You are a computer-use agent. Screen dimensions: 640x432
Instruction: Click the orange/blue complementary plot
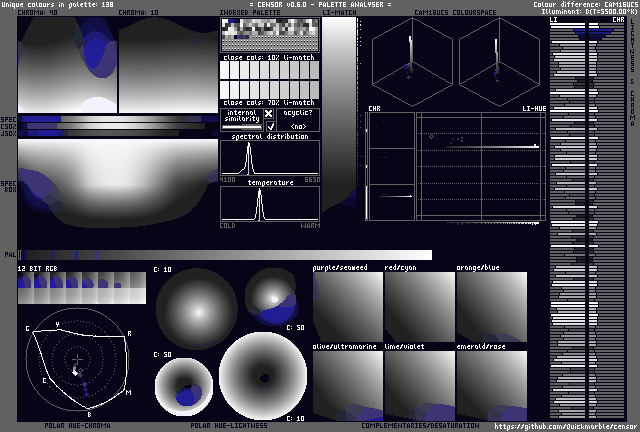491,306
